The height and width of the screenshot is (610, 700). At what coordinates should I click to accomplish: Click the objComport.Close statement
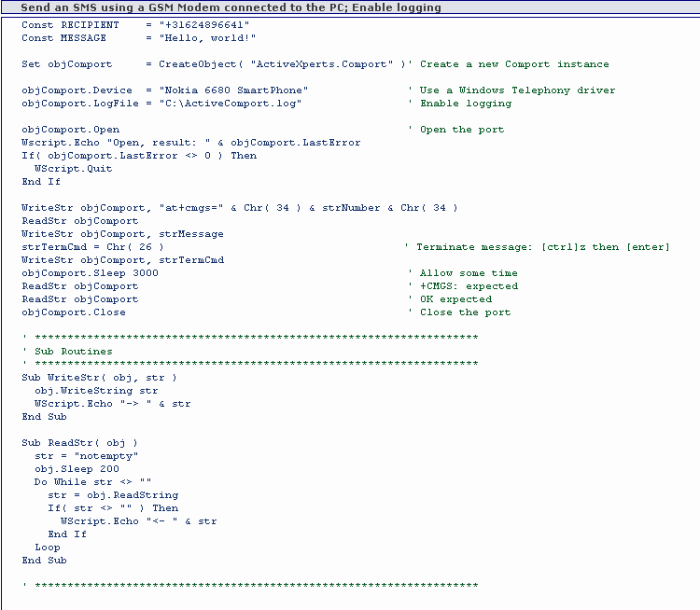click(74, 312)
